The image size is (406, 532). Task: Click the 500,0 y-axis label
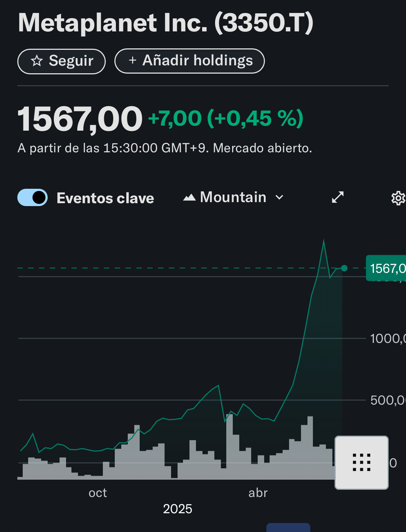click(x=388, y=400)
